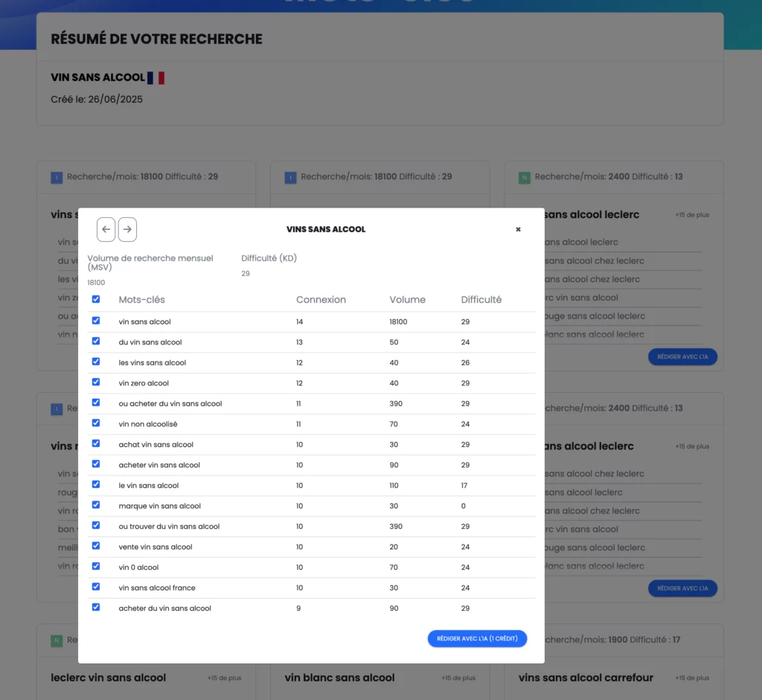Uncheck the vin zero alcool keyword

[x=95, y=382]
